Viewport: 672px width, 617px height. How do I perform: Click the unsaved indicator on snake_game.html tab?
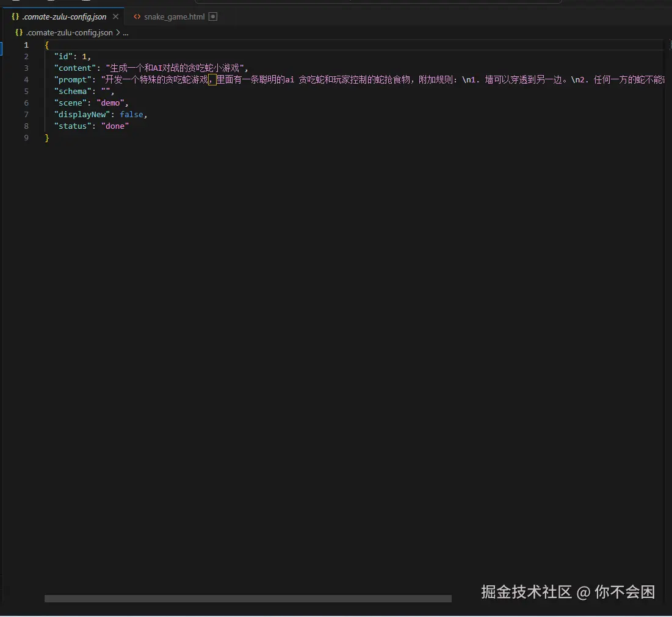tap(213, 16)
